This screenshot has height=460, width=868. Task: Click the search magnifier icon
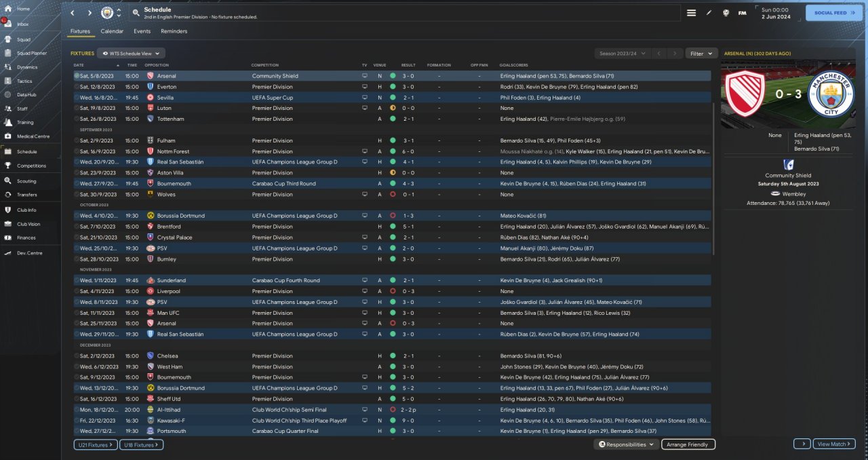[x=136, y=13]
